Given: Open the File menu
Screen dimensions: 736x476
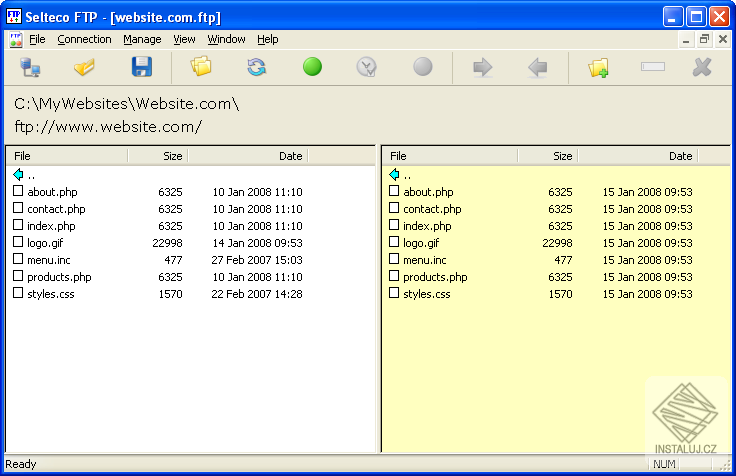Looking at the screenshot, I should pyautogui.click(x=37, y=39).
